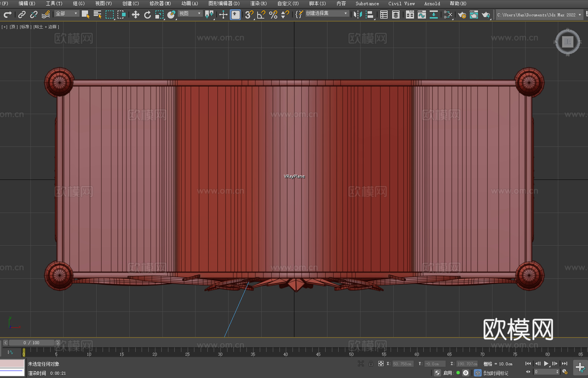Toggle the Angle Snap button

261,14
